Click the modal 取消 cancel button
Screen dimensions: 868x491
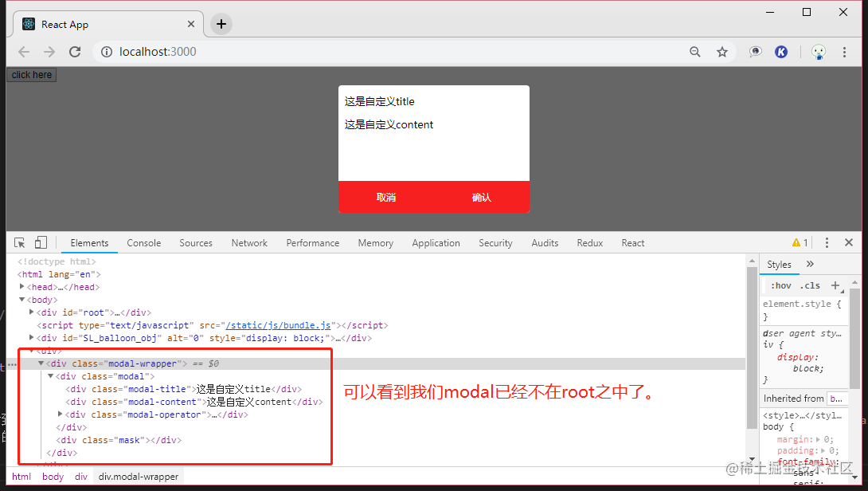[386, 198]
